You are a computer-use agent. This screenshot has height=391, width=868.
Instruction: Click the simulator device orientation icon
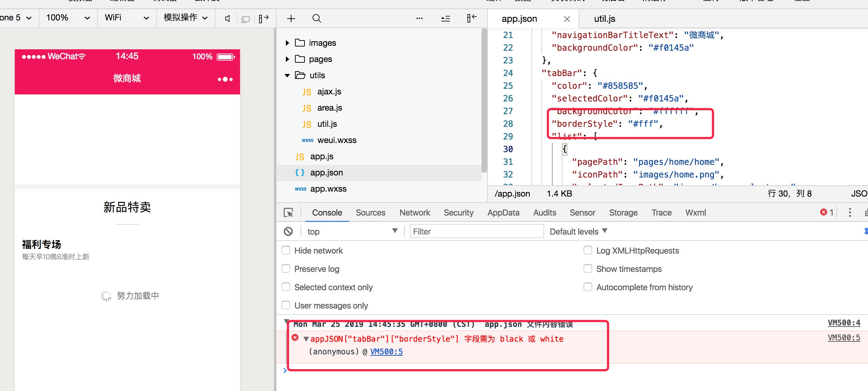click(264, 19)
